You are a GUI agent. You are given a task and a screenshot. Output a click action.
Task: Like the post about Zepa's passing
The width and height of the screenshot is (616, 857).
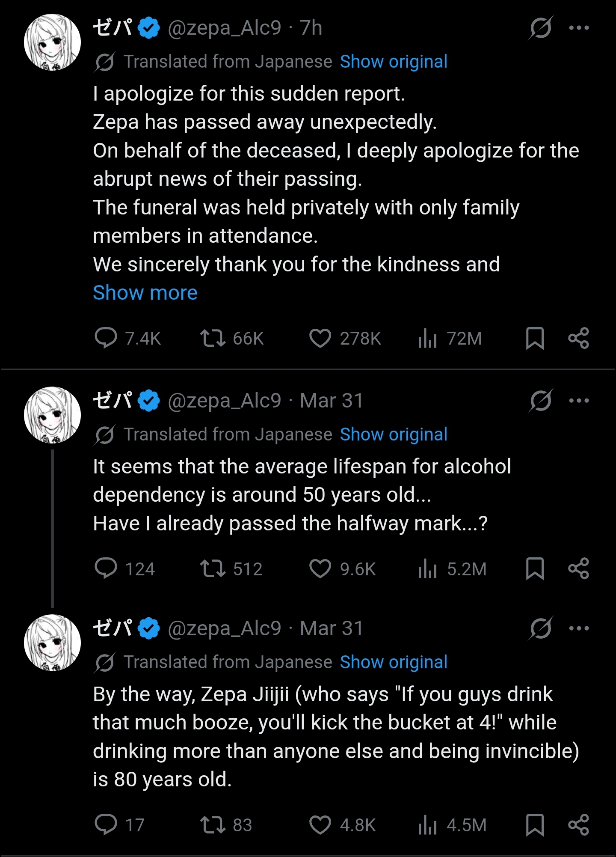pos(320,338)
